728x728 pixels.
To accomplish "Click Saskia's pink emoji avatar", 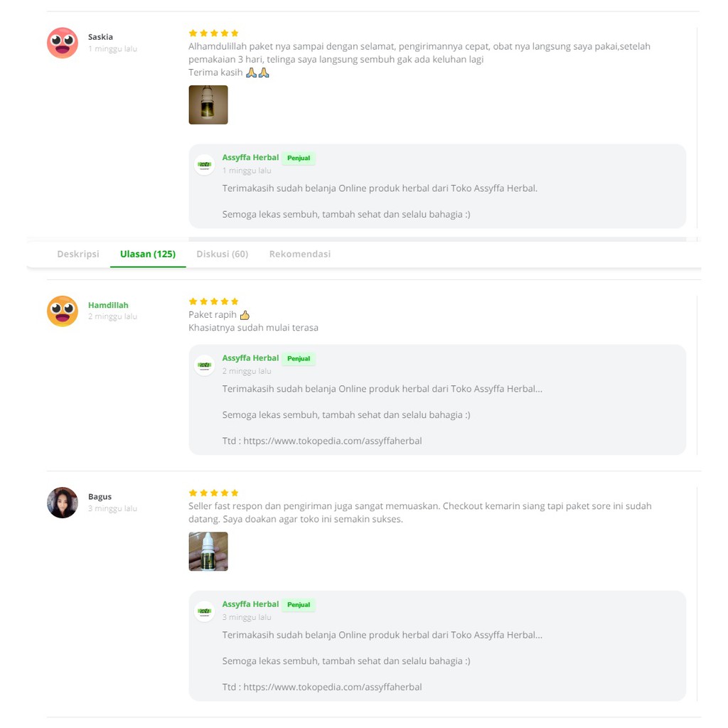I will click(x=63, y=43).
